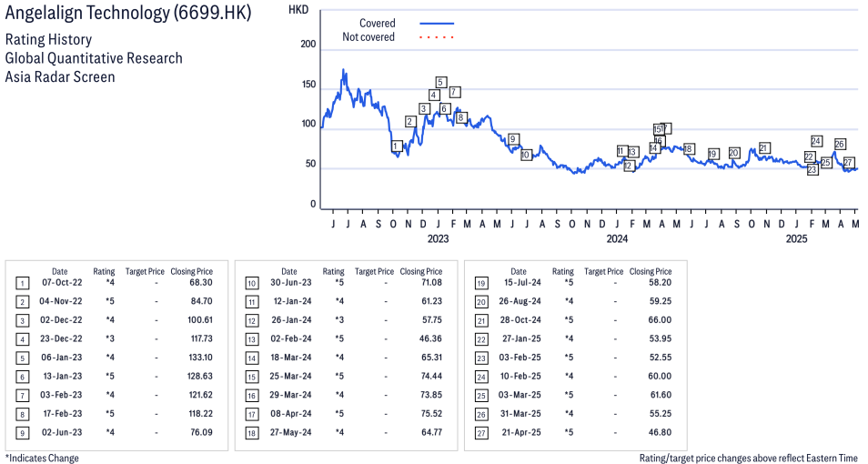
Task: Click closing price 46.80
Action: [661, 433]
